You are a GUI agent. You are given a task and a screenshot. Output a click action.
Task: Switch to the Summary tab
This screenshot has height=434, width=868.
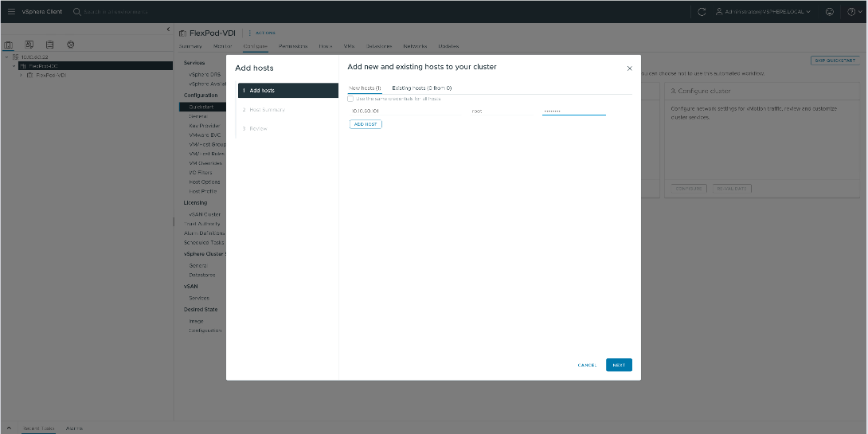pyautogui.click(x=190, y=46)
